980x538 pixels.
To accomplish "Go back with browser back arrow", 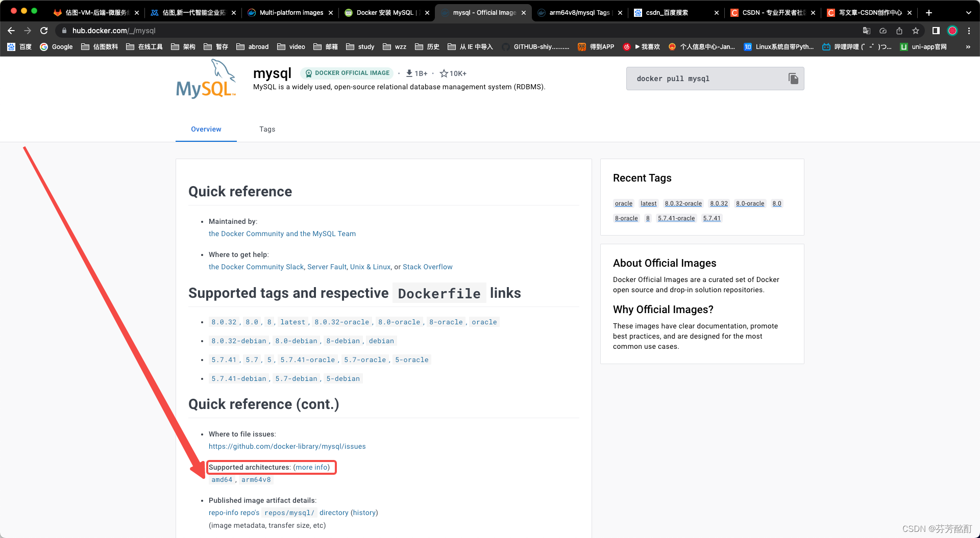I will [x=11, y=31].
